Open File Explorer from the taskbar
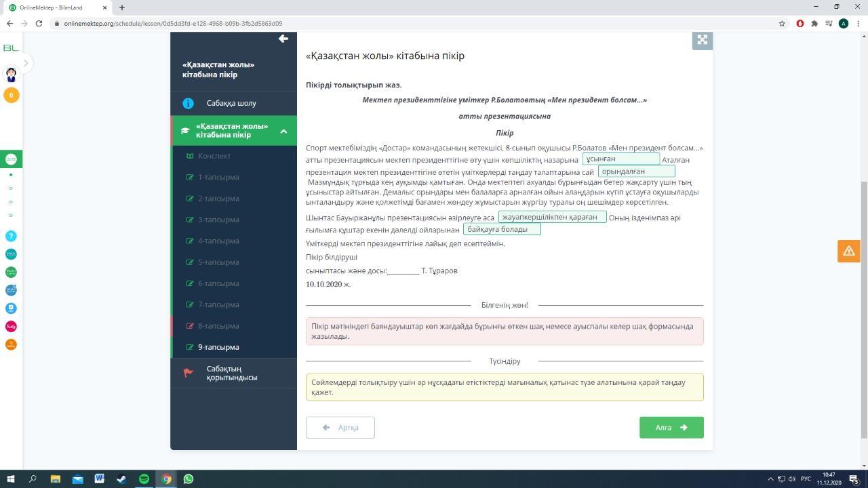Image resolution: width=868 pixels, height=488 pixels. tap(56, 479)
